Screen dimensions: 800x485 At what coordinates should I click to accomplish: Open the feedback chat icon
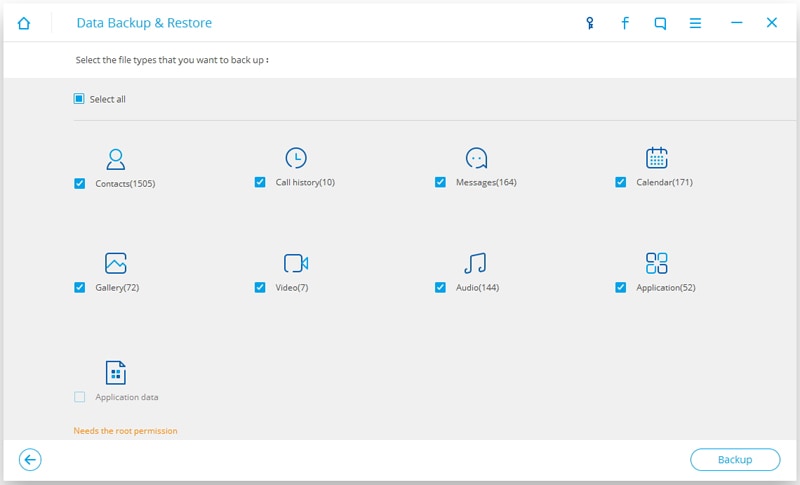(x=660, y=23)
